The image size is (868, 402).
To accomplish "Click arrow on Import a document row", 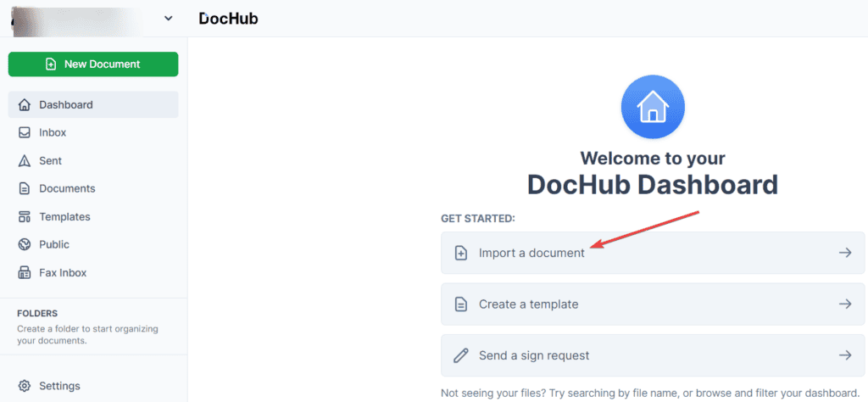I will 845,253.
